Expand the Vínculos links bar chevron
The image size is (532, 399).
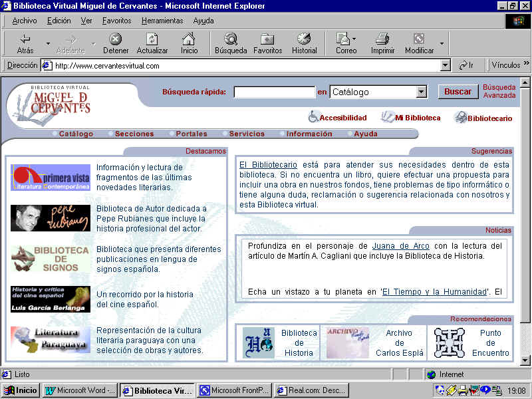click(x=526, y=63)
